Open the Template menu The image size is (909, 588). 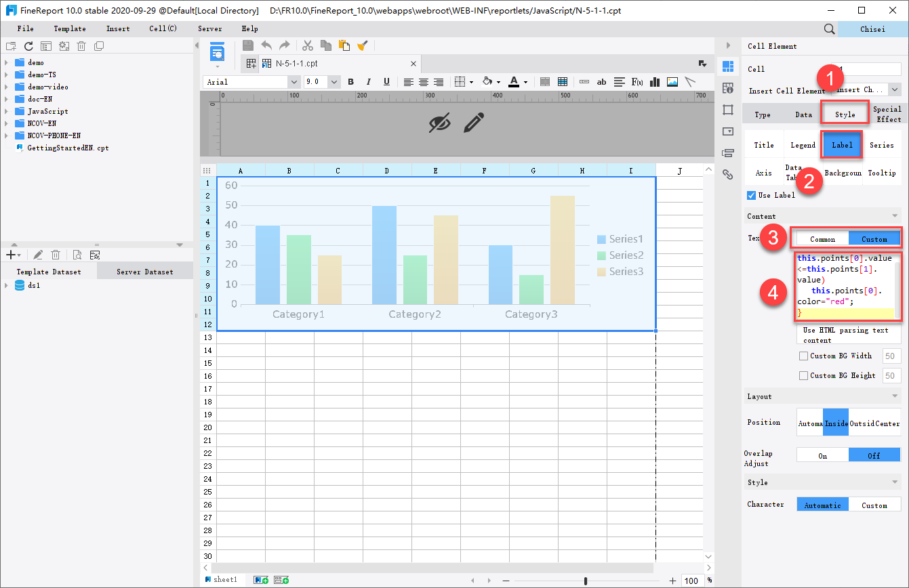[x=70, y=28]
